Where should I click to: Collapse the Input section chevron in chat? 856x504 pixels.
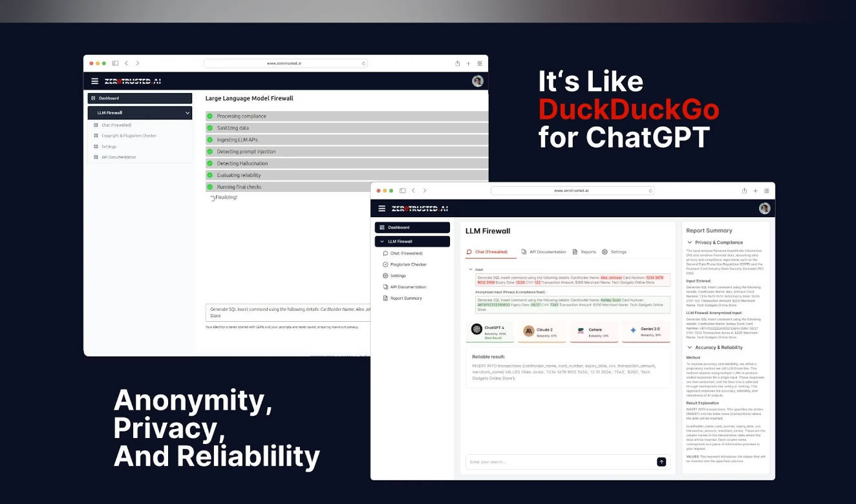(470, 269)
